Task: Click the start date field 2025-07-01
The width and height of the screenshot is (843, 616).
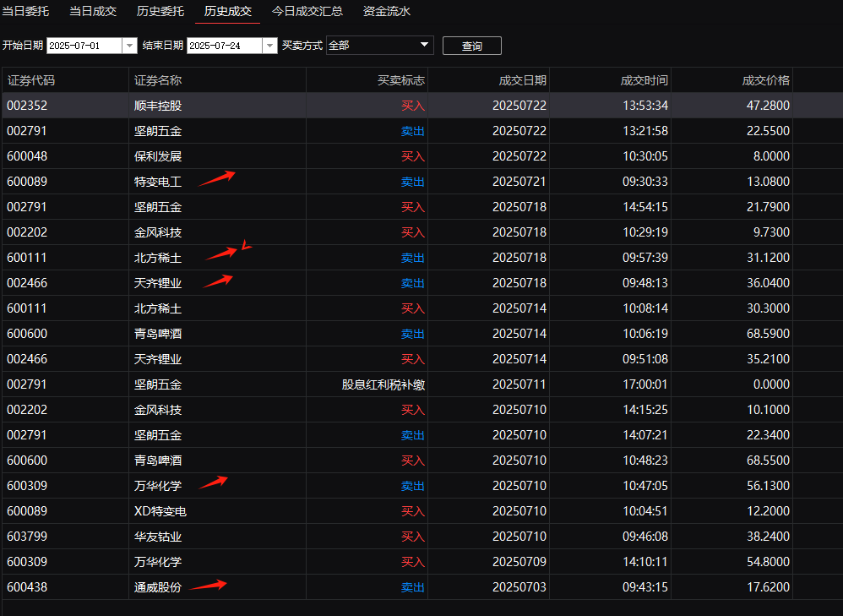Action: [84, 46]
